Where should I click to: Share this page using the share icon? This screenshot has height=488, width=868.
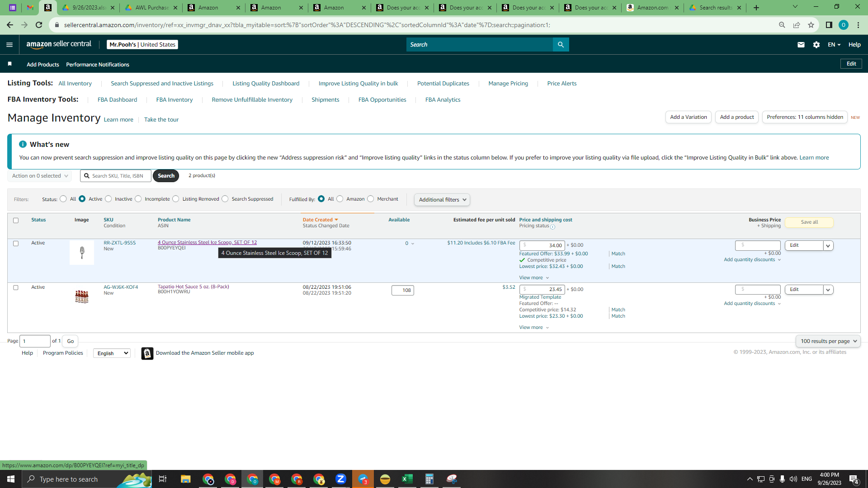tap(797, 25)
